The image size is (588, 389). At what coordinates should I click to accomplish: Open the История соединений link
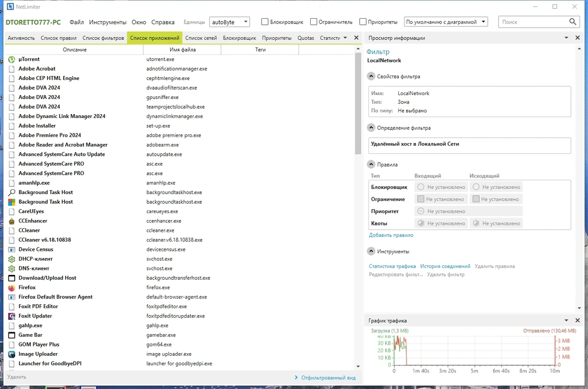[445, 267]
